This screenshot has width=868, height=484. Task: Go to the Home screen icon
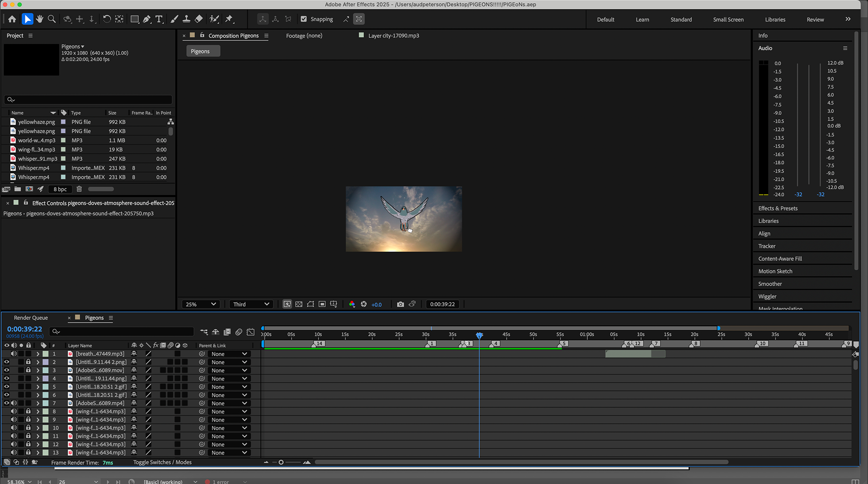(x=12, y=19)
